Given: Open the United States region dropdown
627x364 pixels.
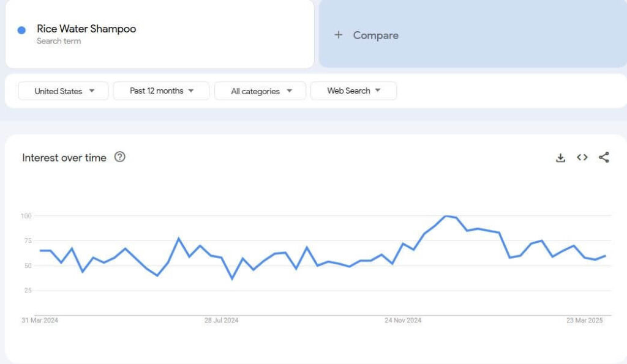Looking at the screenshot, I should click(x=64, y=91).
